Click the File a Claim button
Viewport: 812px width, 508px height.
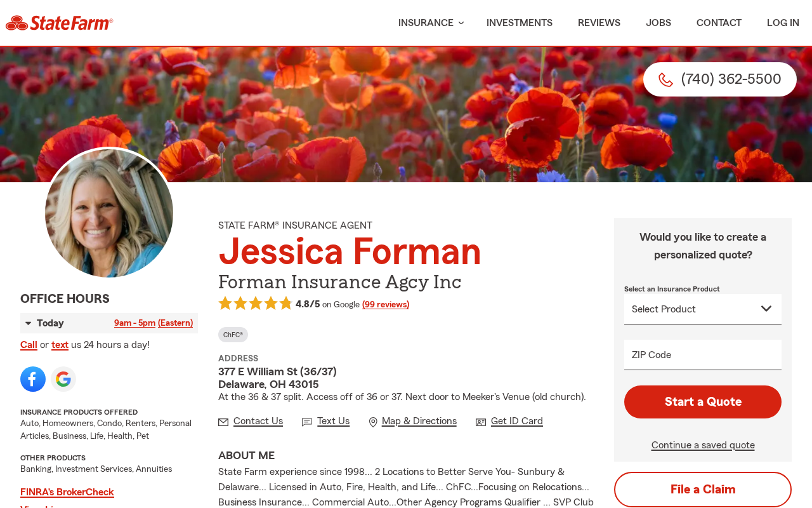tap(703, 490)
